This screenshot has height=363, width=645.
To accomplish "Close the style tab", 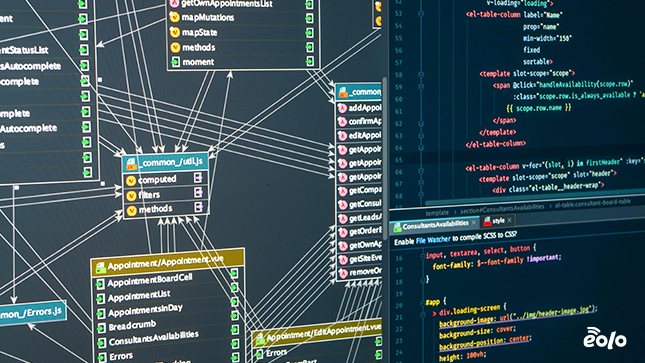I will point(510,220).
